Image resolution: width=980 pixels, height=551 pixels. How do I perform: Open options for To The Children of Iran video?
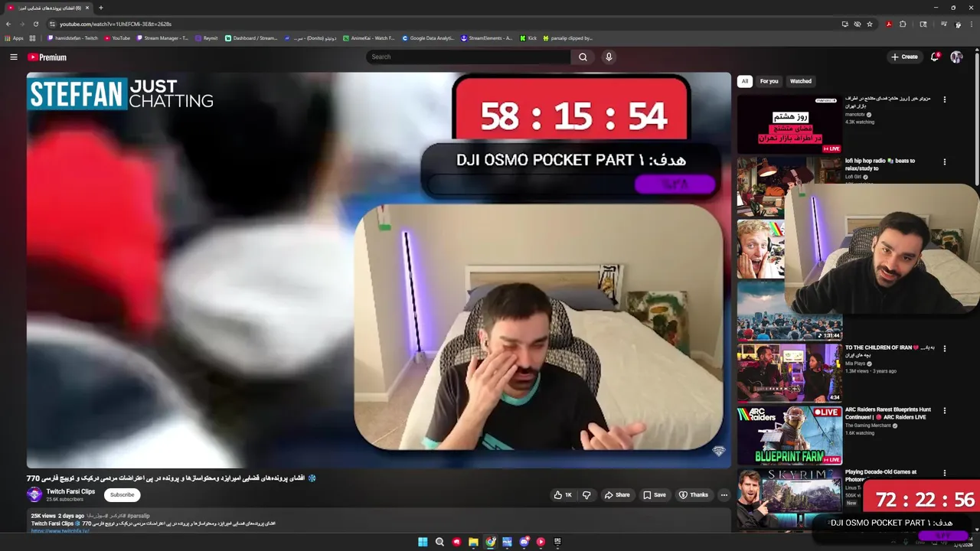tap(944, 348)
